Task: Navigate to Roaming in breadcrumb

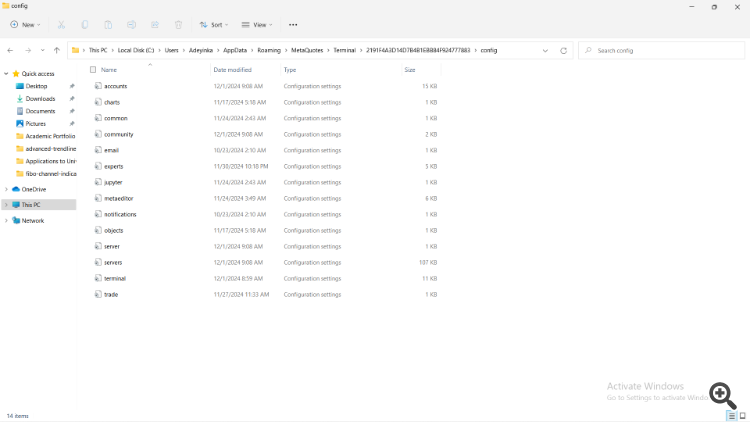Action: [x=269, y=50]
